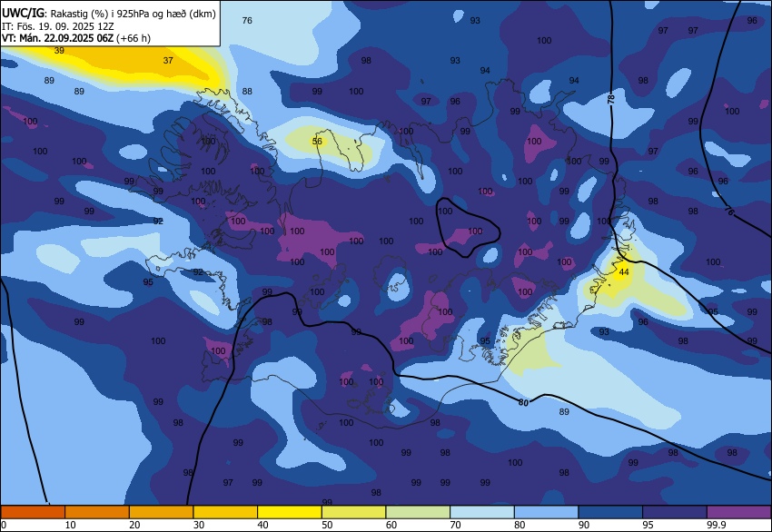Click the '78' height contour label
Viewport: 772px width, 532px height.
click(x=611, y=99)
